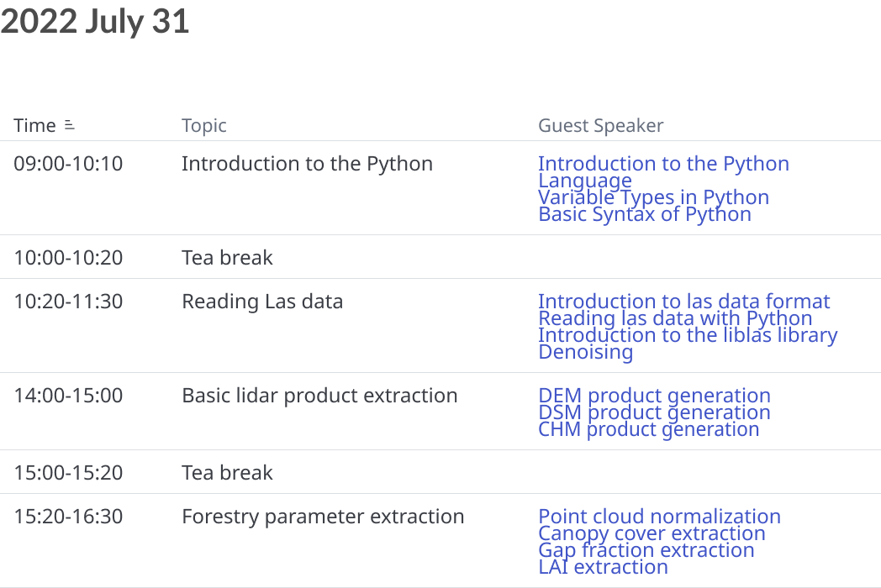
Task: Open the 'Point cloud normalization' link
Action: tap(659, 516)
